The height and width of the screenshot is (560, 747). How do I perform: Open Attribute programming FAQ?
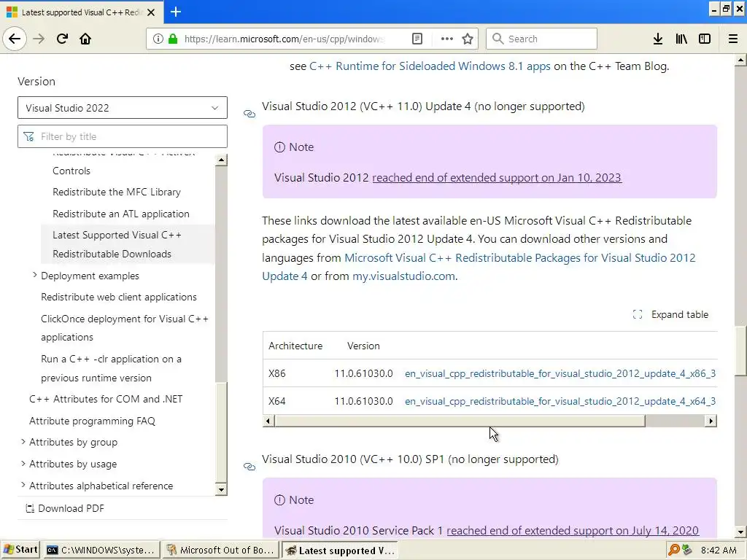tap(92, 421)
